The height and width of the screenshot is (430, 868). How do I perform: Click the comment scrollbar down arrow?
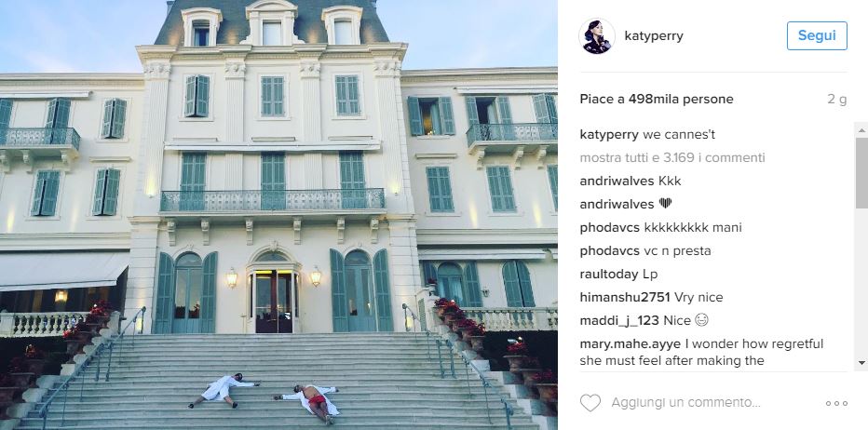[861, 362]
